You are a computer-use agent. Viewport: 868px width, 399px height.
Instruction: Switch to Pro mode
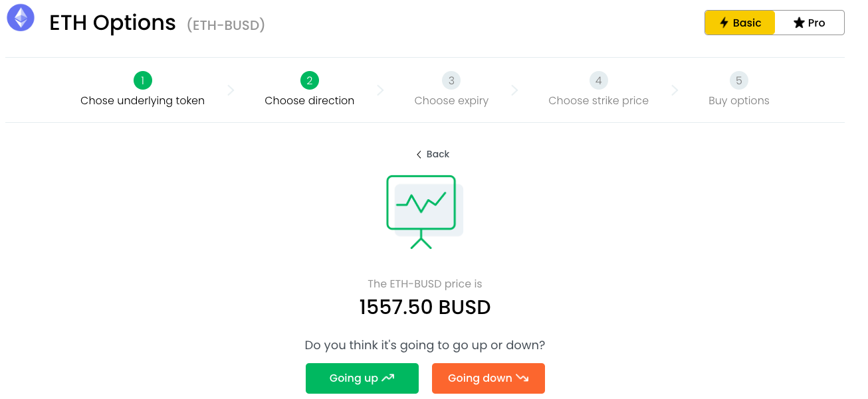[809, 23]
